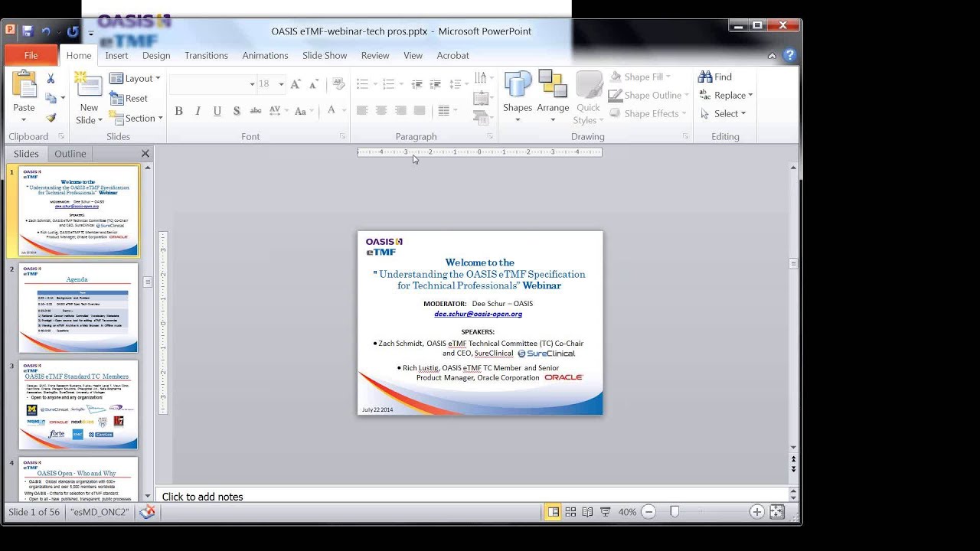Toggle Align Text Right in Paragraph group
This screenshot has height=551, width=980.
pyautogui.click(x=400, y=111)
